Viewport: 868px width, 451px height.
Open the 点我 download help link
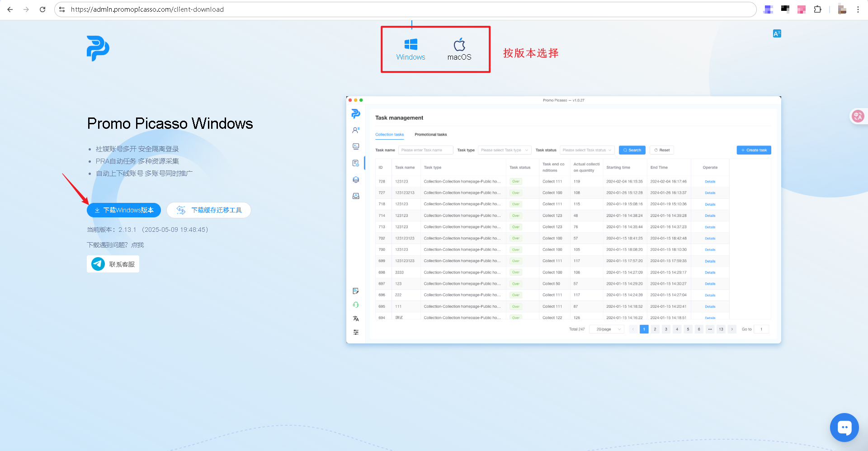pos(137,245)
